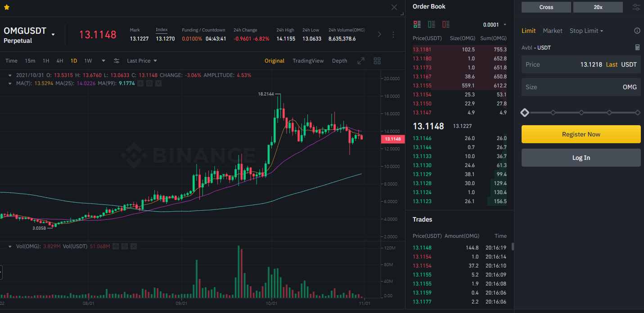644x313 pixels.
Task: Show only sell orders in order book
Action: coord(446,24)
